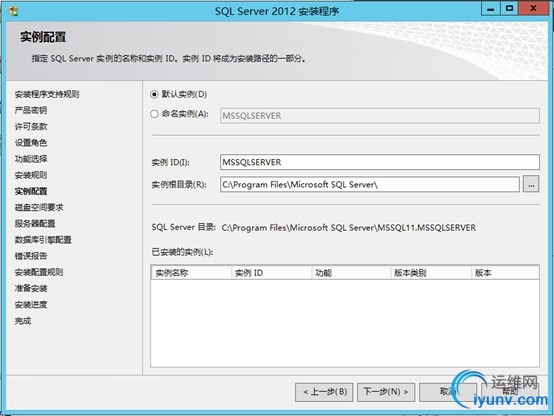Open the browse (...) button for root directory

pos(531,184)
